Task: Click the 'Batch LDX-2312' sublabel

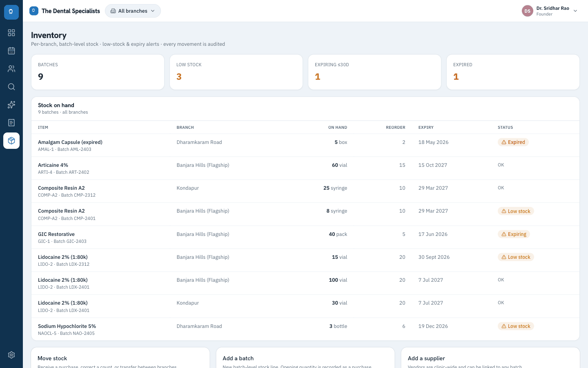Action: (73, 265)
